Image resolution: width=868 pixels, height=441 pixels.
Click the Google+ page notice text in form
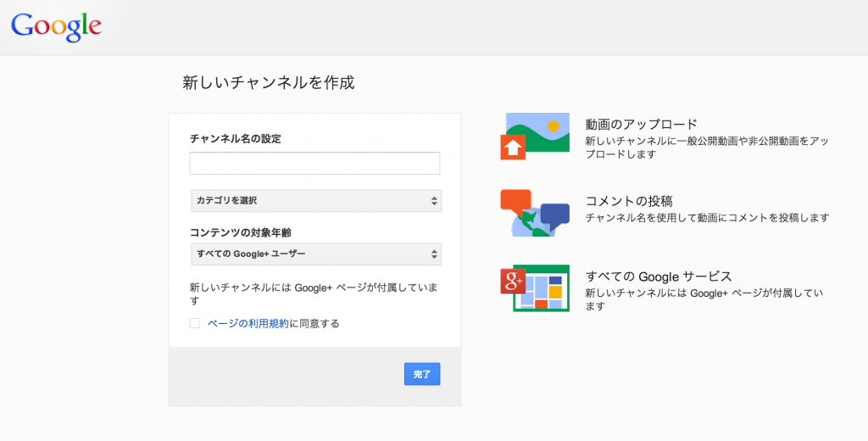coord(314,294)
